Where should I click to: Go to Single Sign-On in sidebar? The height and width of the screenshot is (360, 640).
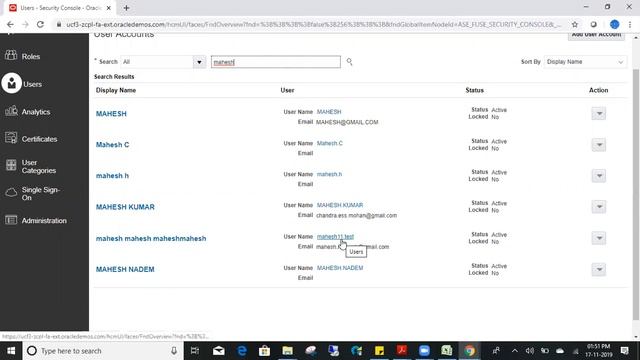pos(40,193)
